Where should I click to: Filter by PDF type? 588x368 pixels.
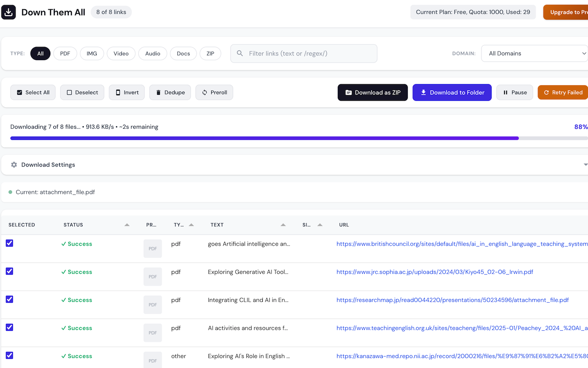click(x=65, y=53)
